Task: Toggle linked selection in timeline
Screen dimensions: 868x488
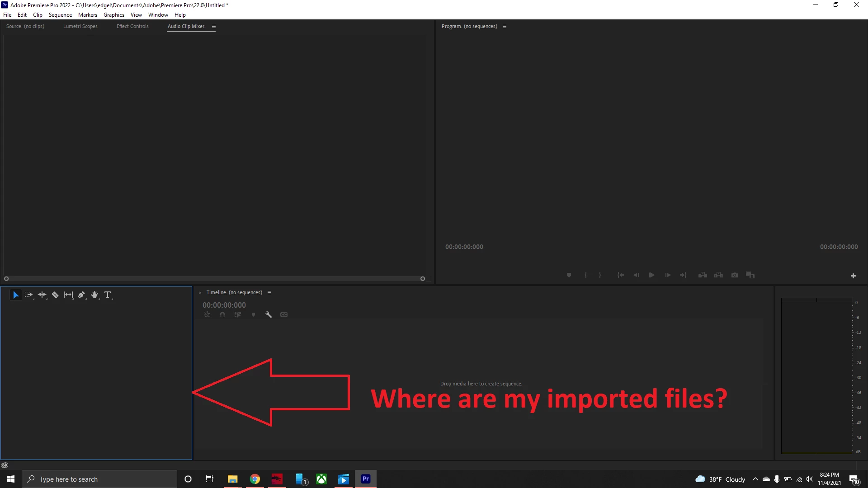Action: click(x=238, y=314)
